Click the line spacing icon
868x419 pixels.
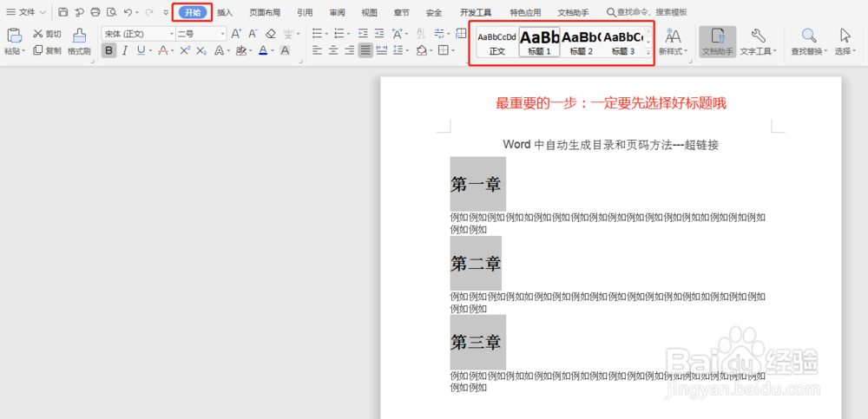[398, 50]
